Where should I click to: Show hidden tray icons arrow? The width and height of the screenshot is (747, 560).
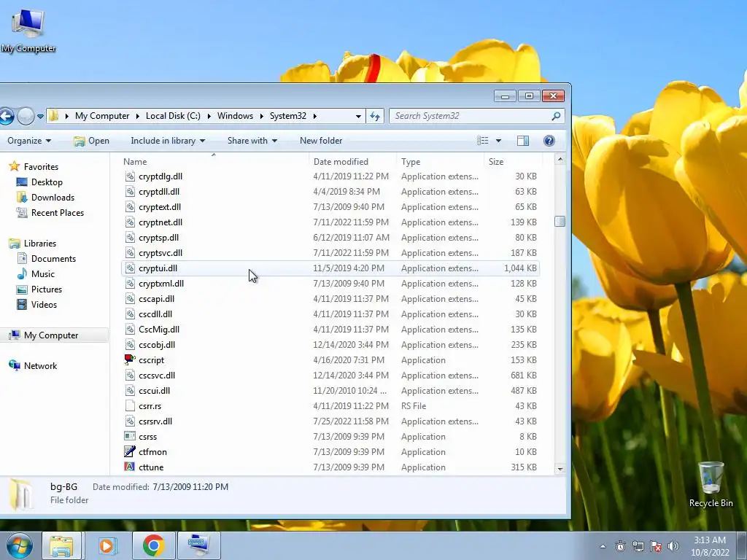603,546
